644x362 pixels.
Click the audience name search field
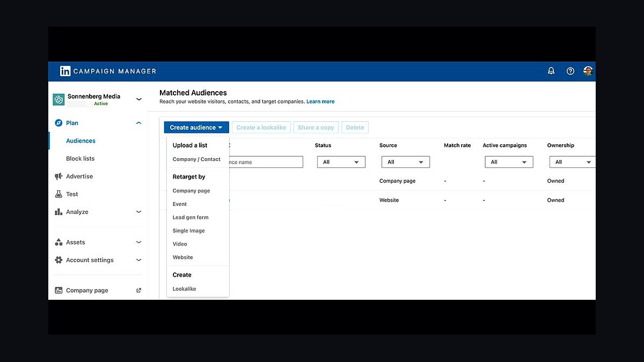click(266, 162)
